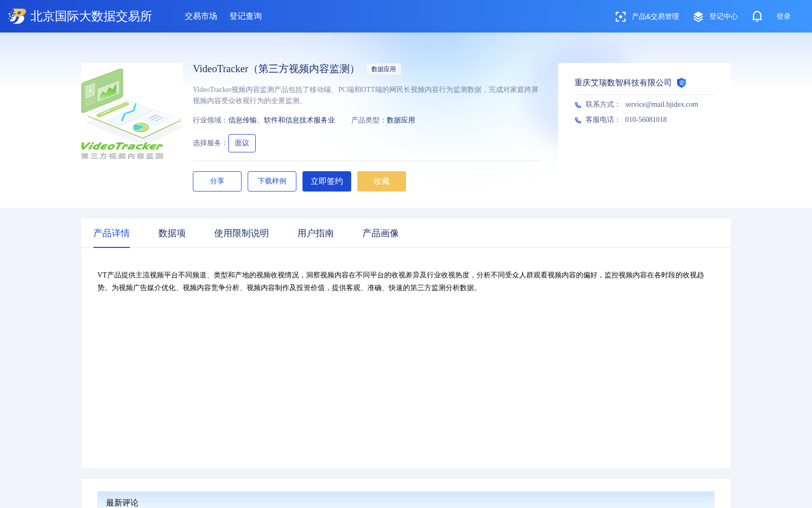The width and height of the screenshot is (812, 508).
Task: Click the gray product summary beginning VideoTracker视频内容监测产品
Action: tap(366, 95)
